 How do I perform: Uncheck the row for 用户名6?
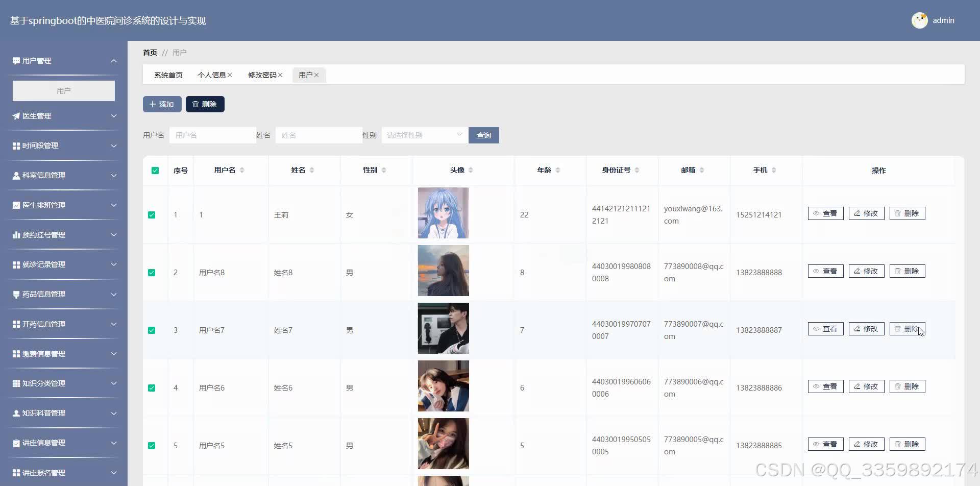coord(152,388)
